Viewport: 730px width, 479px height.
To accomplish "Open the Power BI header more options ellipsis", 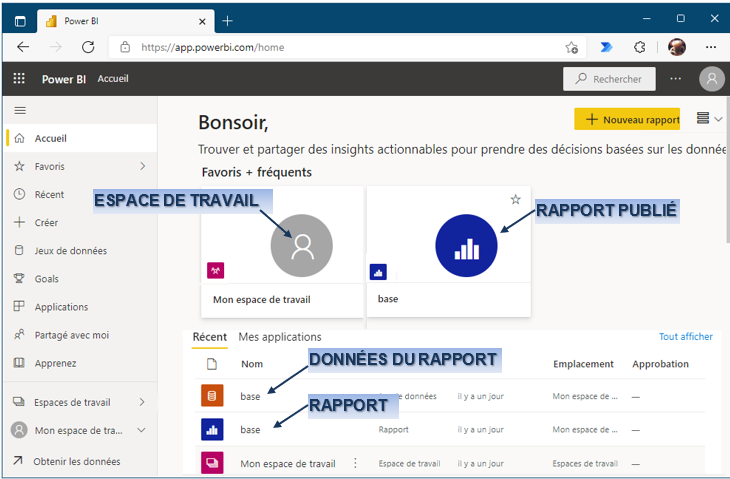I will pyautogui.click(x=676, y=79).
